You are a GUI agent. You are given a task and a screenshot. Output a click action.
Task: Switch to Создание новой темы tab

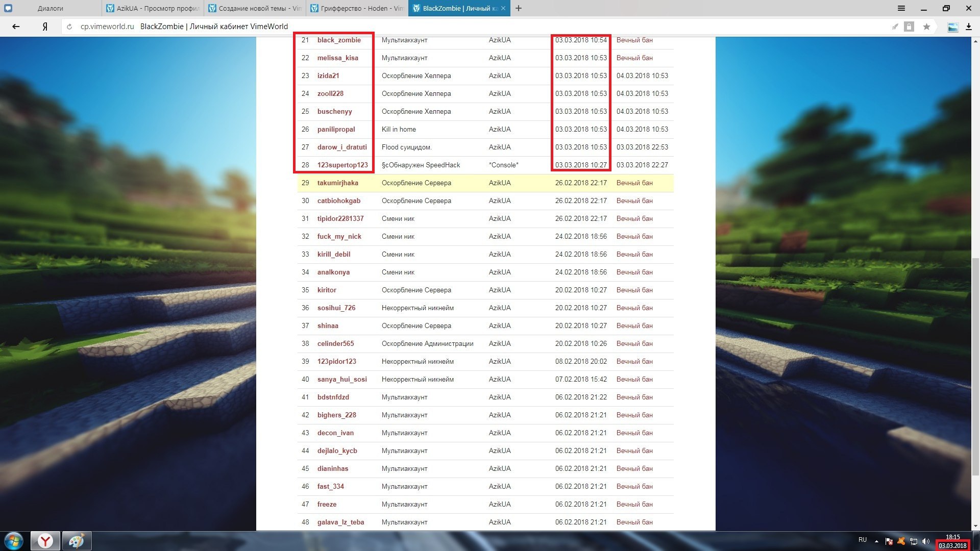point(255,8)
